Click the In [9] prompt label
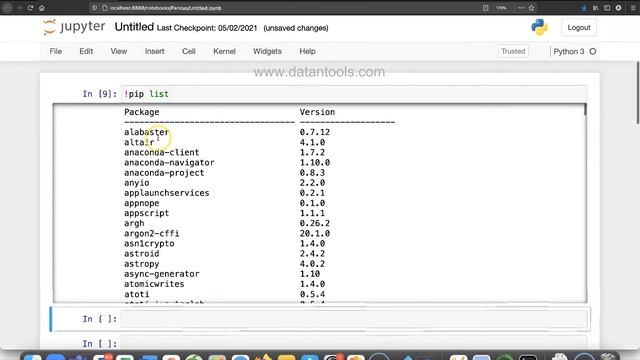This screenshot has height=360, width=640. point(100,94)
